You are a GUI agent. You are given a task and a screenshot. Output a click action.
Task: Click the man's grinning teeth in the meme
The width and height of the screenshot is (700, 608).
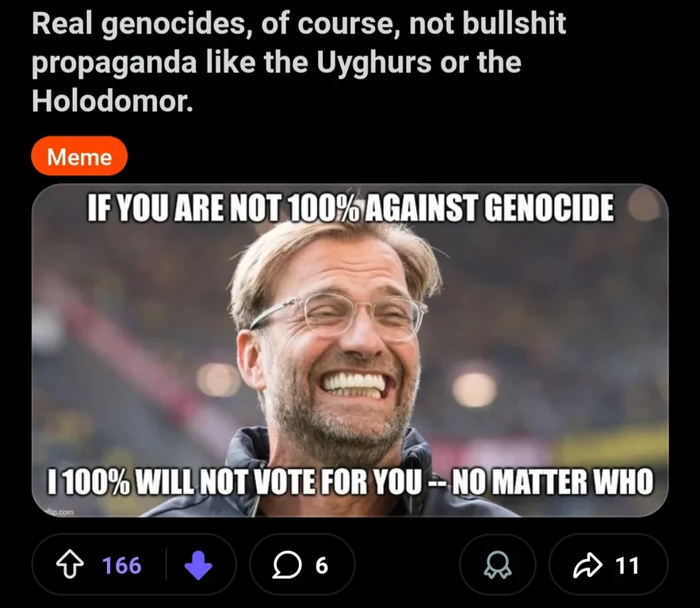coord(354,386)
